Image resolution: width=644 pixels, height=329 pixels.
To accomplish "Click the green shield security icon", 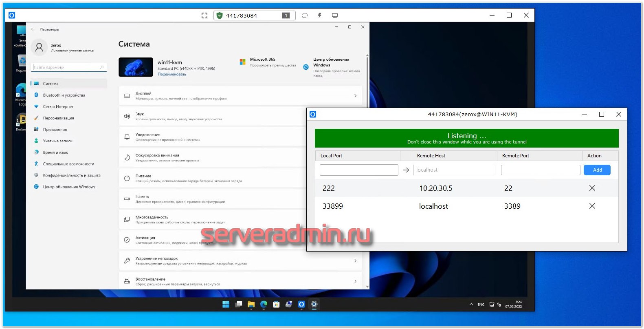I will tap(220, 15).
